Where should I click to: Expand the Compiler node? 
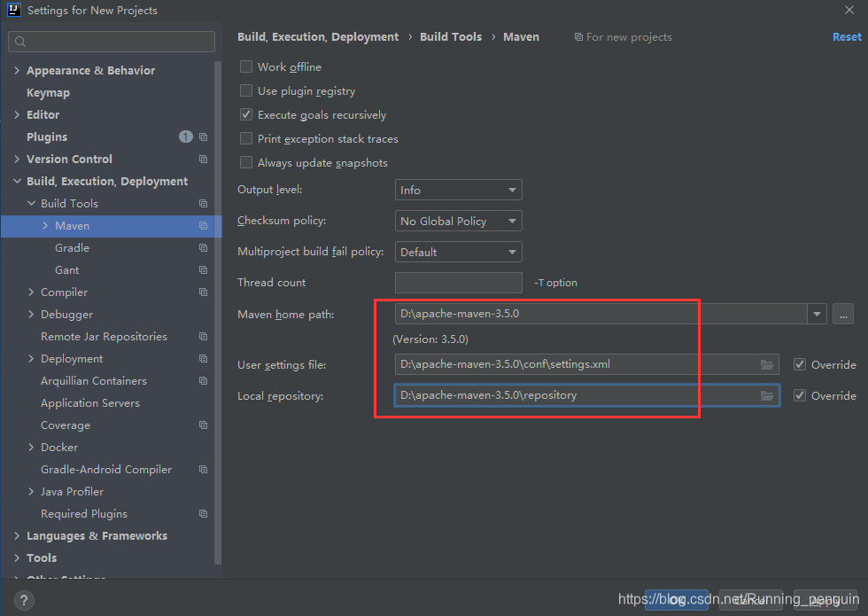click(x=31, y=292)
